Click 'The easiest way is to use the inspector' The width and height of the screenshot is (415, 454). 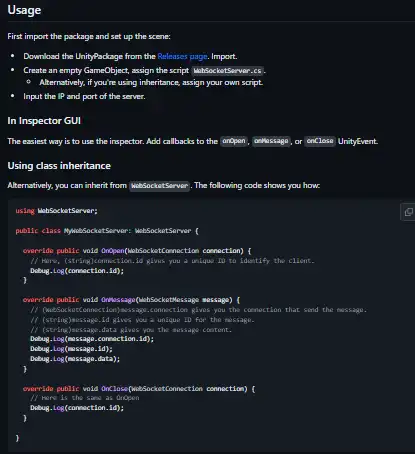76,141
